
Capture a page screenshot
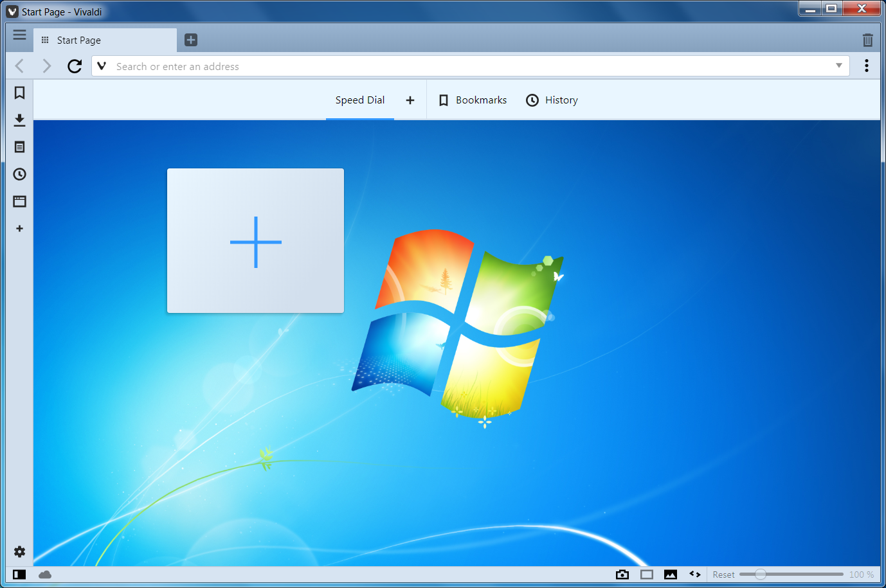(x=622, y=575)
